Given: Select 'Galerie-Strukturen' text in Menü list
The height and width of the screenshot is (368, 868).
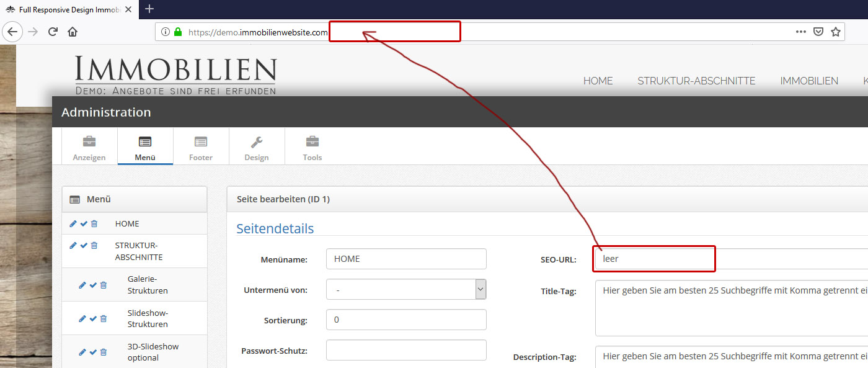Looking at the screenshot, I should 148,285.
